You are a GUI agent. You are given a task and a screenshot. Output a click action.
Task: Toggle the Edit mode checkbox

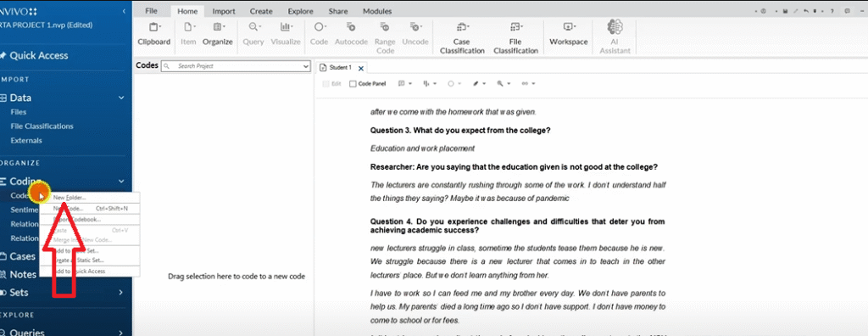[x=326, y=84]
